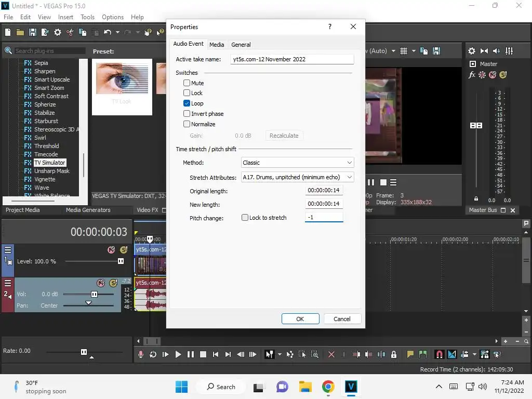The height and width of the screenshot is (399, 532).
Task: Click Cancel in Properties dialog
Action: pos(342,319)
